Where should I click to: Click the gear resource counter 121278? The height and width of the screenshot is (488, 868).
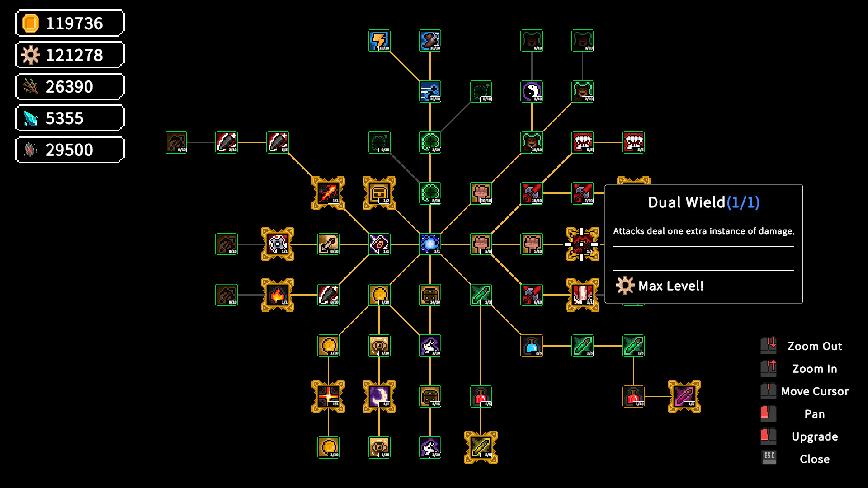(x=70, y=55)
